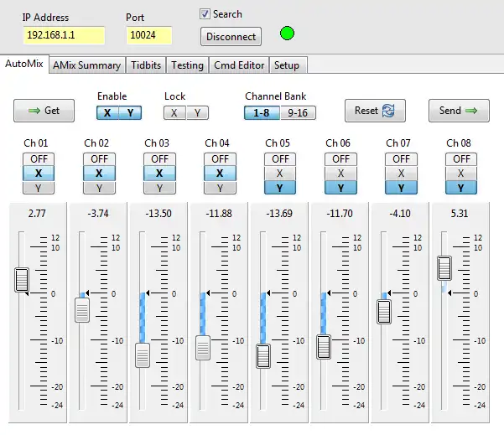Toggle Enable X button

[107, 112]
